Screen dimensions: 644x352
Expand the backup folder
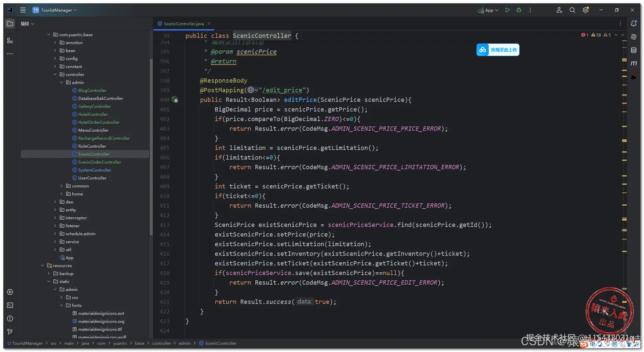click(49, 273)
